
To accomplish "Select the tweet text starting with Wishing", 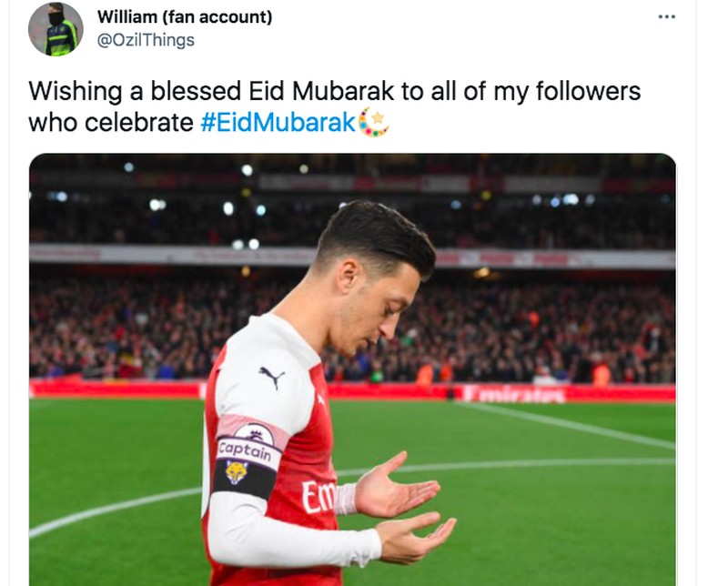I will (x=334, y=106).
